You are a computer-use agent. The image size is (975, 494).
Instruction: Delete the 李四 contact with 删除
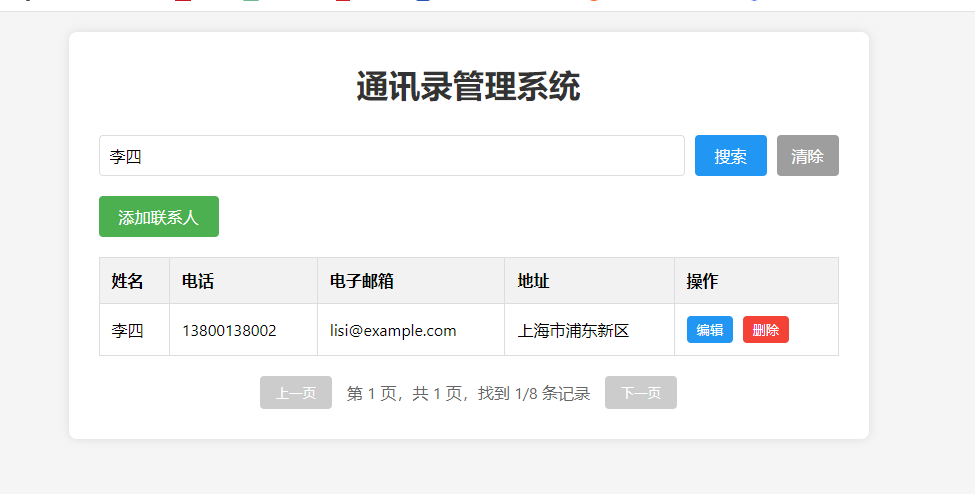coord(765,330)
